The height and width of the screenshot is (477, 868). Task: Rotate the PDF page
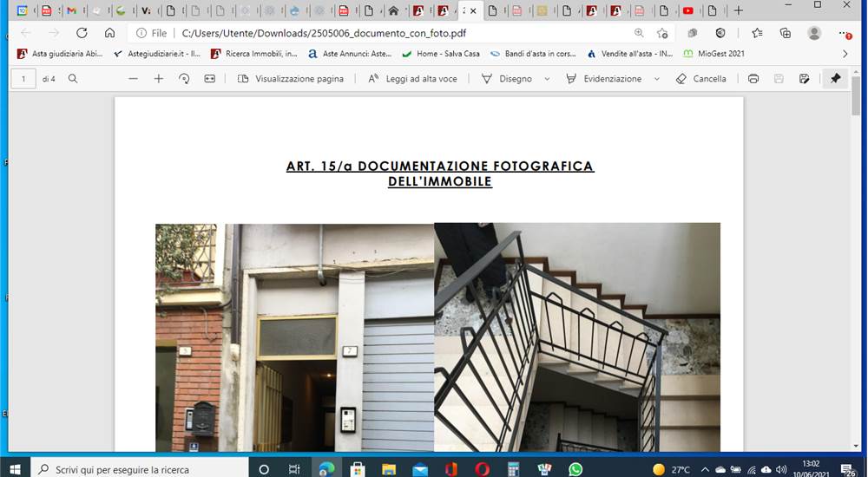[184, 79]
